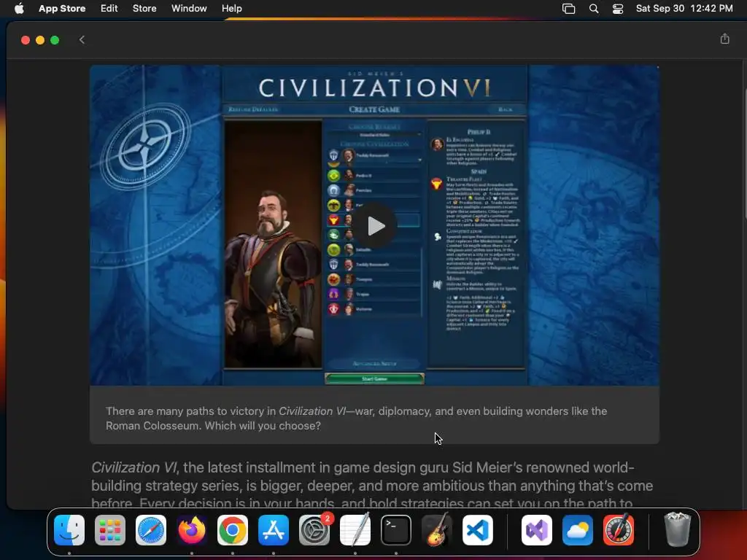Click the Stage Manager windows icon
Image resolution: width=747 pixels, height=560 pixels.
tap(568, 8)
